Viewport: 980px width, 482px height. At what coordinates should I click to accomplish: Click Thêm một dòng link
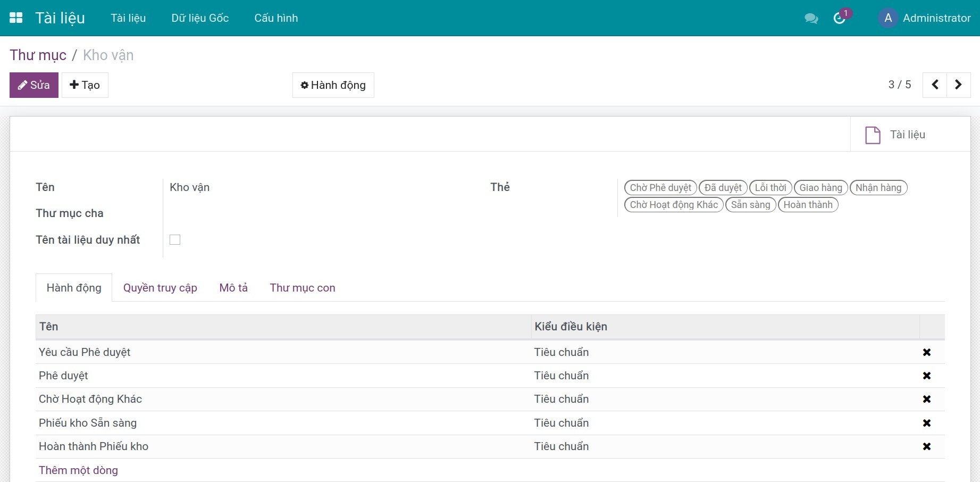point(78,470)
